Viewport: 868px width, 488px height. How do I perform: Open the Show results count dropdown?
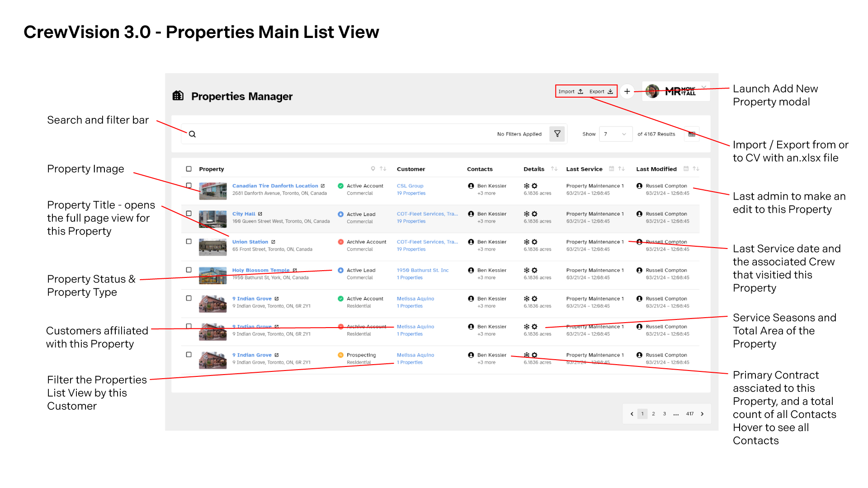[x=616, y=134]
